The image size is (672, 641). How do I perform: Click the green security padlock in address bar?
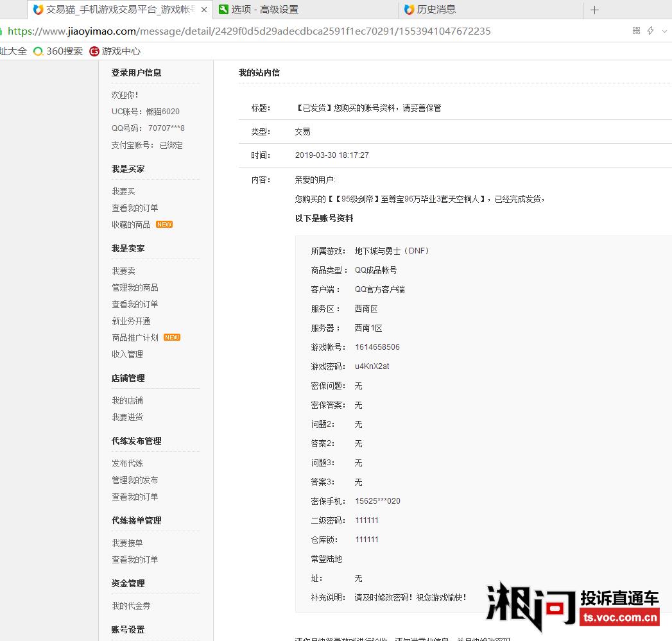point(4,31)
